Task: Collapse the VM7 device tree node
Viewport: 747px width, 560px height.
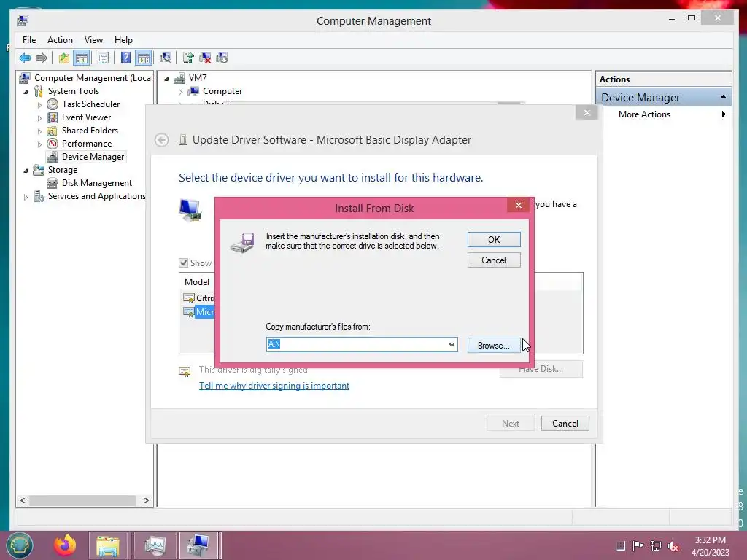Action: coord(166,79)
